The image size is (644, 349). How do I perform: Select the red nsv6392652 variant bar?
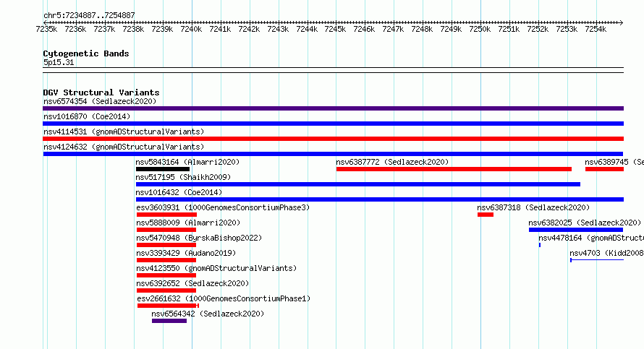[166, 290]
